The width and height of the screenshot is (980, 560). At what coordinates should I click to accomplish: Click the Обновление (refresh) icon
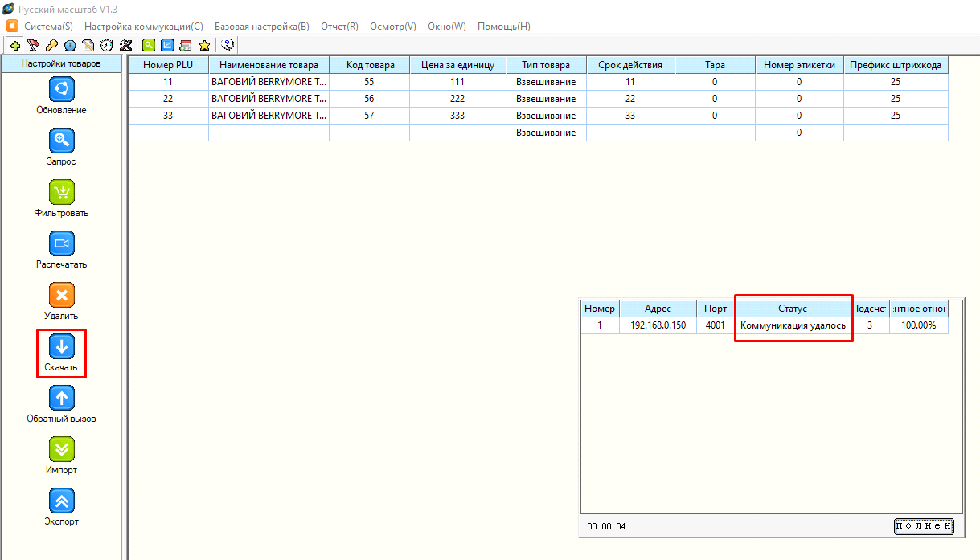click(x=62, y=89)
